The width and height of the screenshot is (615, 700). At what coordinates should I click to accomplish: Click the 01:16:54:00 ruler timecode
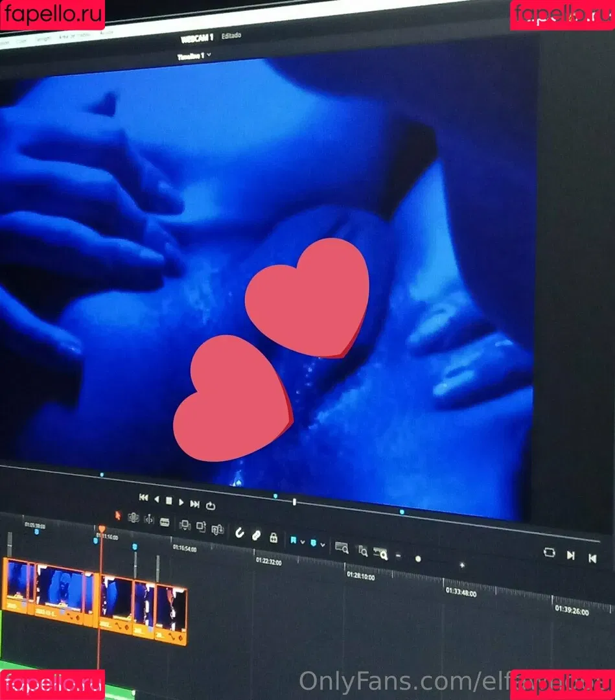click(x=185, y=548)
